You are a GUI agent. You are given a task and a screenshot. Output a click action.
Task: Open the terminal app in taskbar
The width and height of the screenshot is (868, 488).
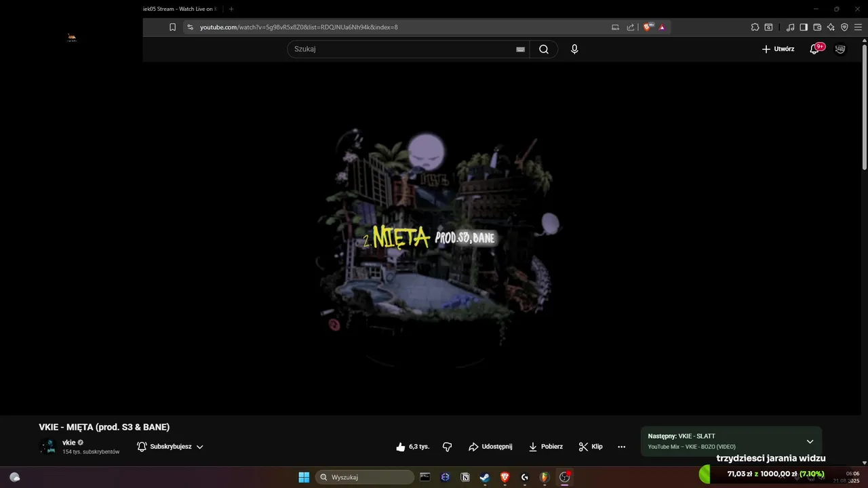(x=425, y=477)
